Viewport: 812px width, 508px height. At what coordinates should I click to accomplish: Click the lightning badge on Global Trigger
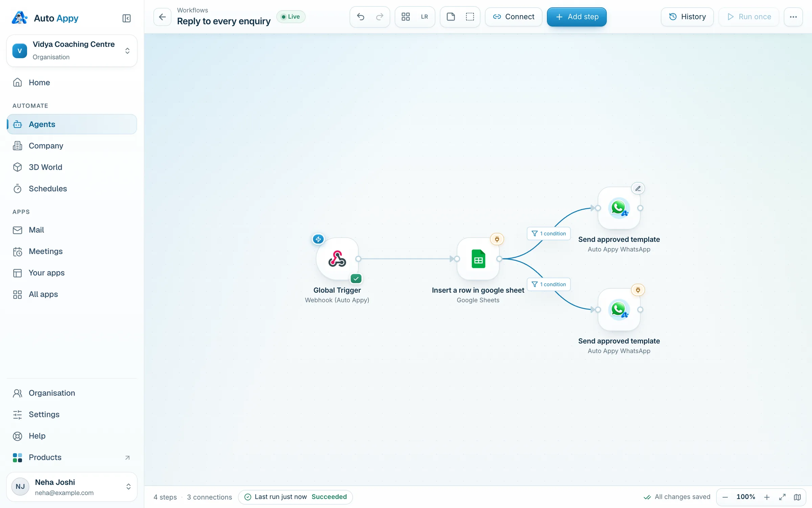(x=318, y=239)
